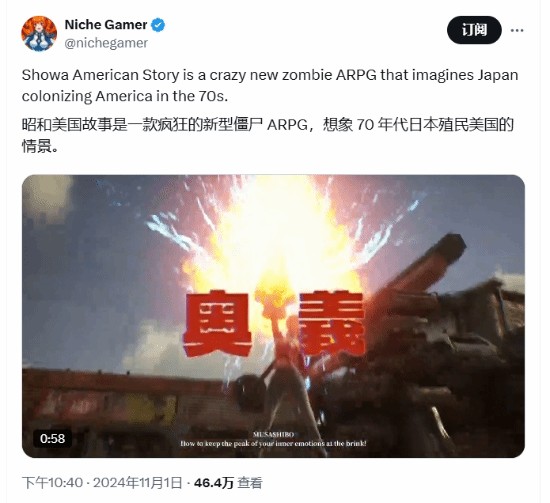This screenshot has height=503, width=550.
Task: Play the Showa American Story video
Action: click(273, 316)
